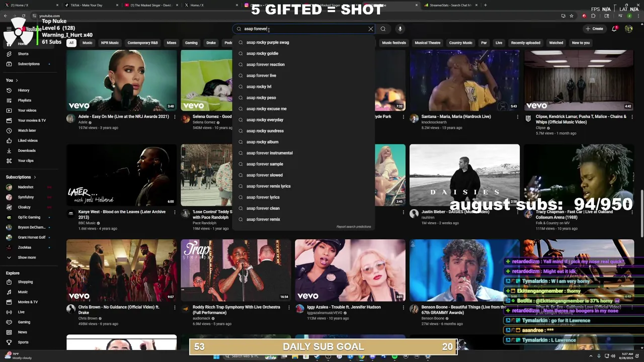This screenshot has height=362, width=644.
Task: Select suggestion asap forever reaction
Action: (303, 64)
